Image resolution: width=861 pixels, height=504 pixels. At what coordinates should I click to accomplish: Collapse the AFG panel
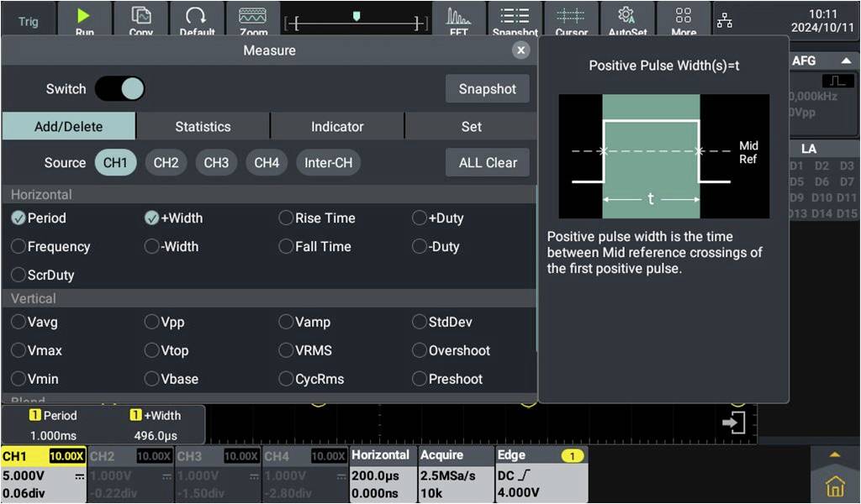(848, 60)
